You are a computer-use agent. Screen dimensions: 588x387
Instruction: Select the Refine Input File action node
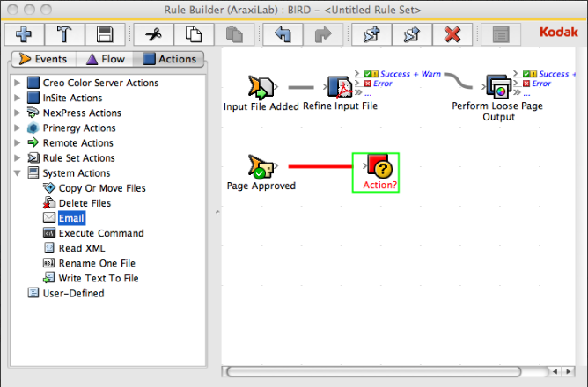[x=340, y=86]
